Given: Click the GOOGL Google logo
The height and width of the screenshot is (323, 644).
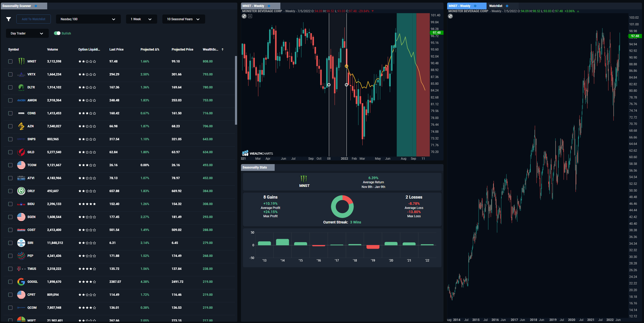Looking at the screenshot, I should pos(21,282).
